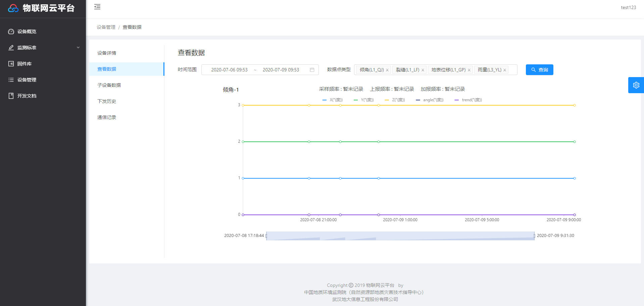Viewport: 644px width, 306px height.
Task: Open 开发文档 in the sidebar
Action: (43, 96)
